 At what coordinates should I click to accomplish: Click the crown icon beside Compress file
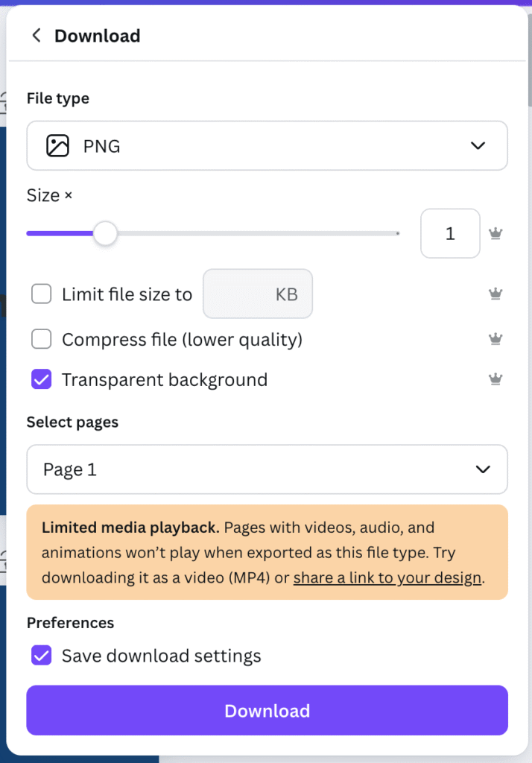495,340
